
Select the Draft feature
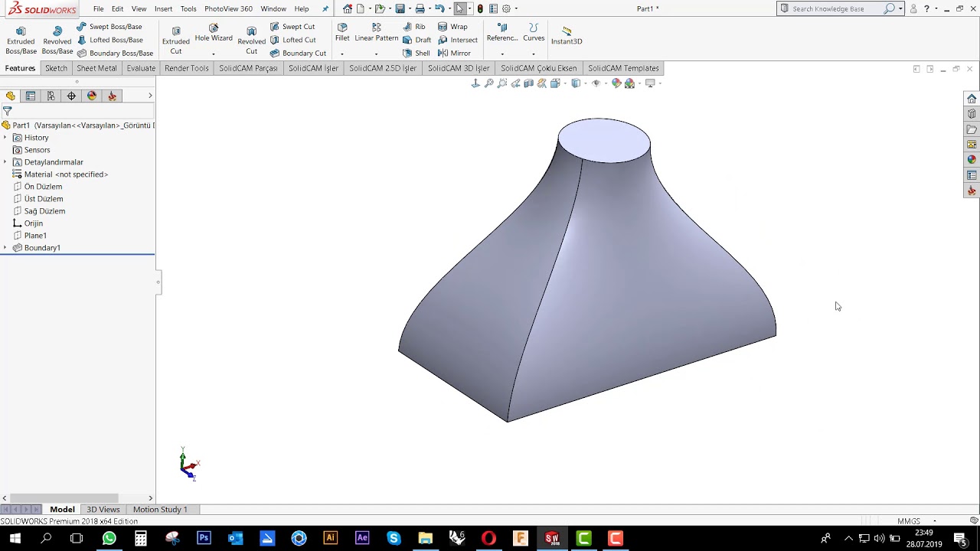click(x=417, y=40)
